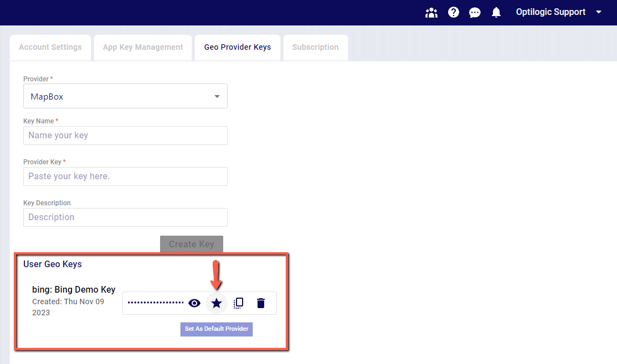Click the Create Key button
This screenshot has height=364, width=617.
[x=192, y=244]
